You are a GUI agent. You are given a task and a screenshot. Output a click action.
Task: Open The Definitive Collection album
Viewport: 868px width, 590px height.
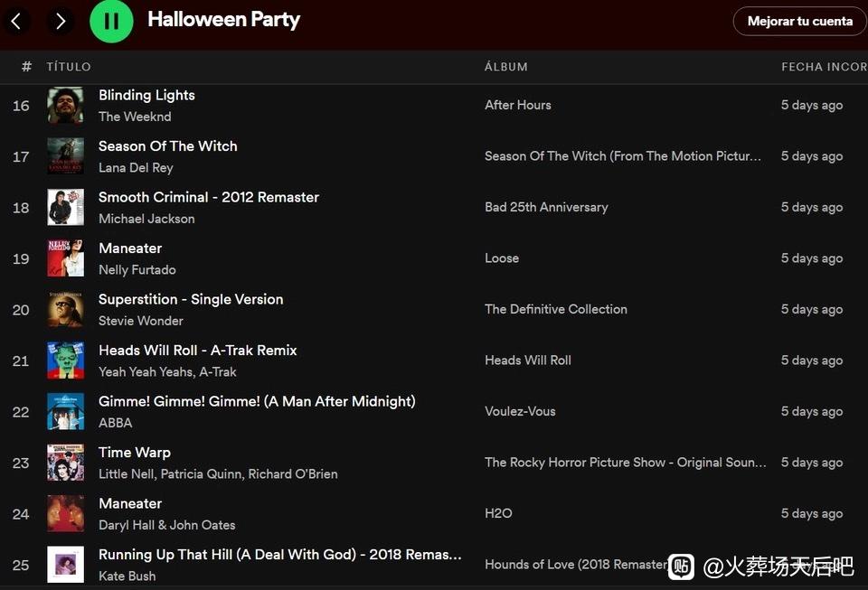(556, 309)
